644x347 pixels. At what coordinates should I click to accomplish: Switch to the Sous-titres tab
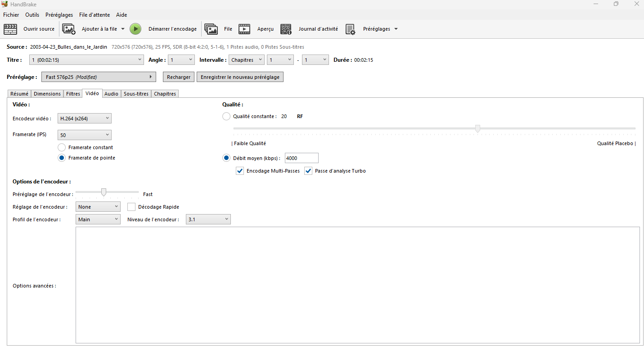pos(136,94)
